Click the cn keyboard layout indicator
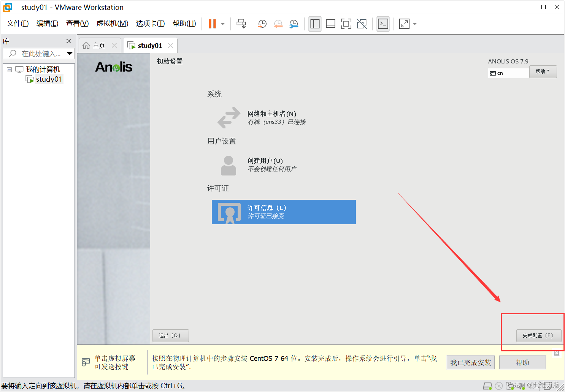The height and width of the screenshot is (392, 565). (508, 73)
